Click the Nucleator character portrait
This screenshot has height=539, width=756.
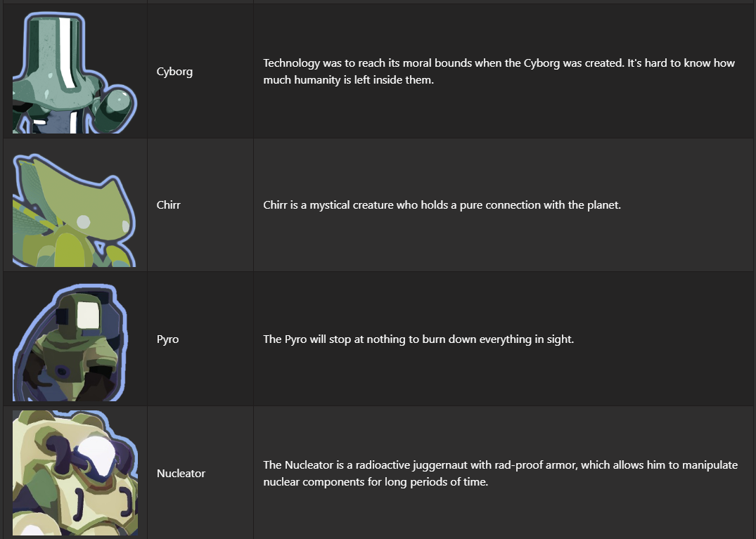tap(75, 474)
